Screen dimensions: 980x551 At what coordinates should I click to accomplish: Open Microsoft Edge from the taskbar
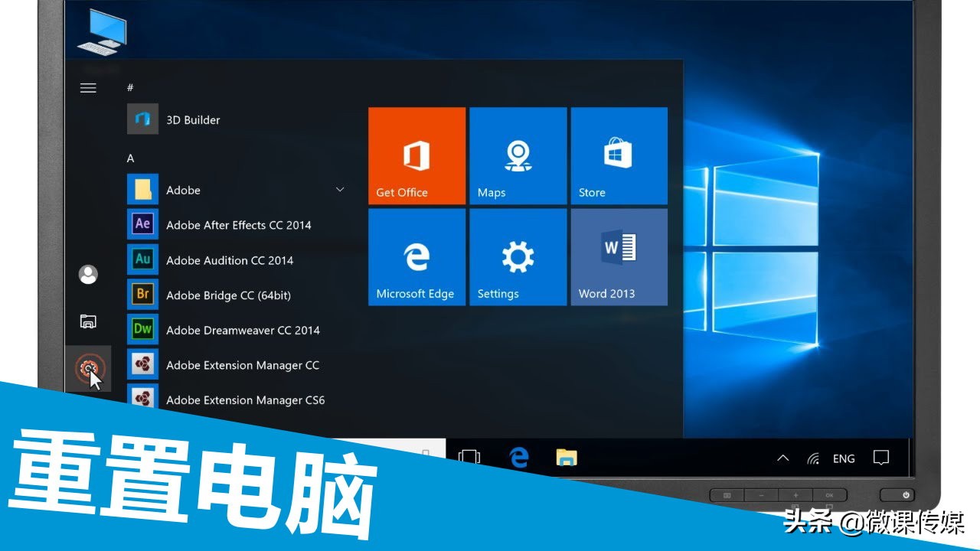(519, 458)
